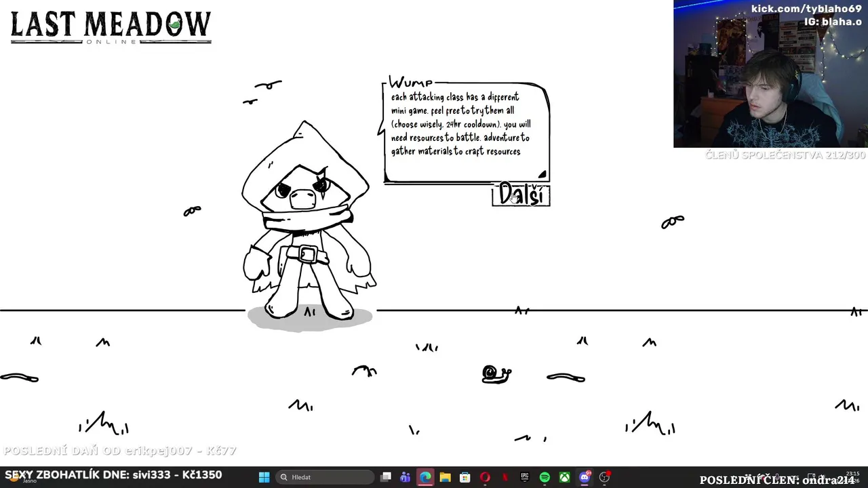Viewport: 868px width, 488px height.
Task: Click the kick.com/tyblaho69 overlay text
Action: pos(806,9)
